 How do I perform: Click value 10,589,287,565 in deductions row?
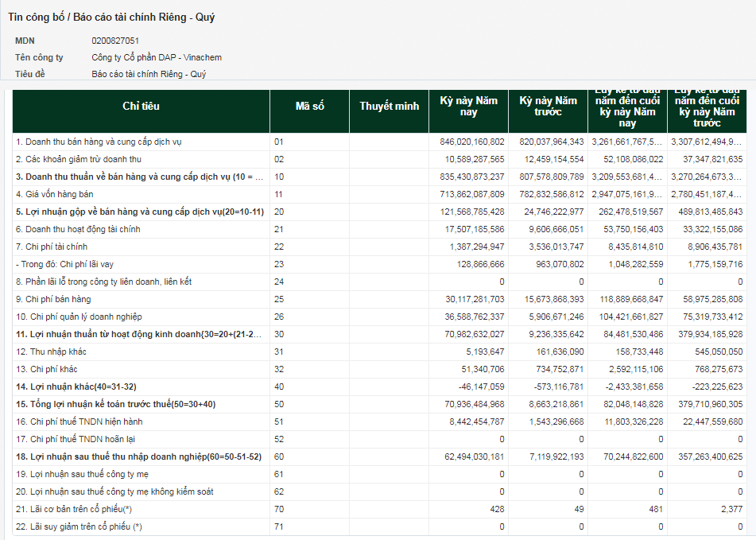pyautogui.click(x=475, y=159)
